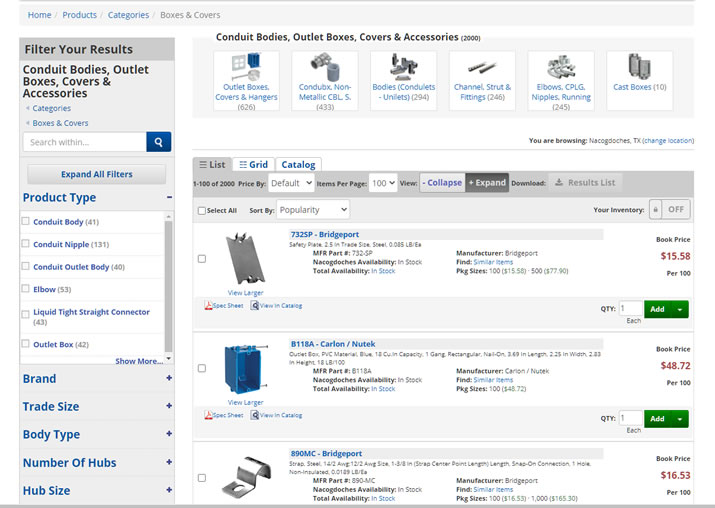
Task: Click Condubx Non-Metallic category image
Action: pos(325,67)
